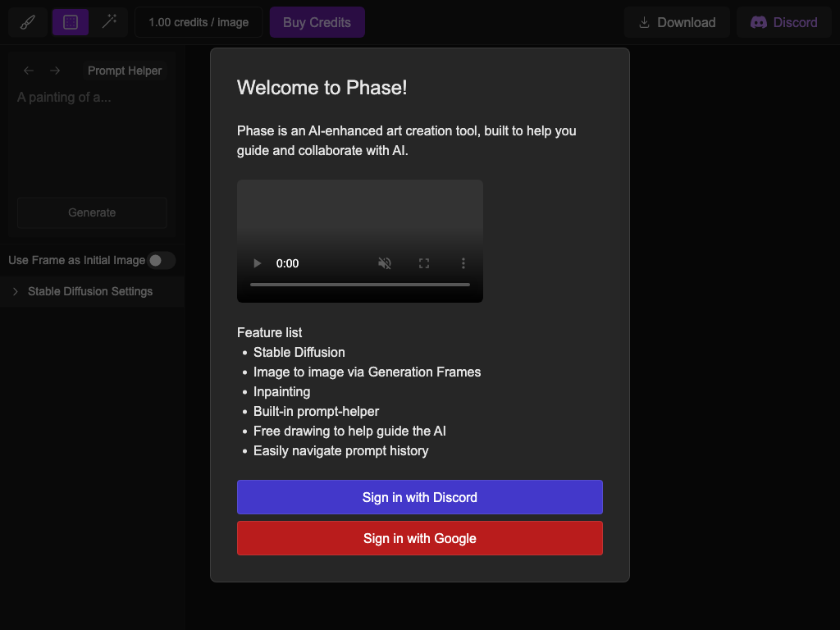
Task: Click the Stable Diffusion feature item
Action: tap(299, 353)
